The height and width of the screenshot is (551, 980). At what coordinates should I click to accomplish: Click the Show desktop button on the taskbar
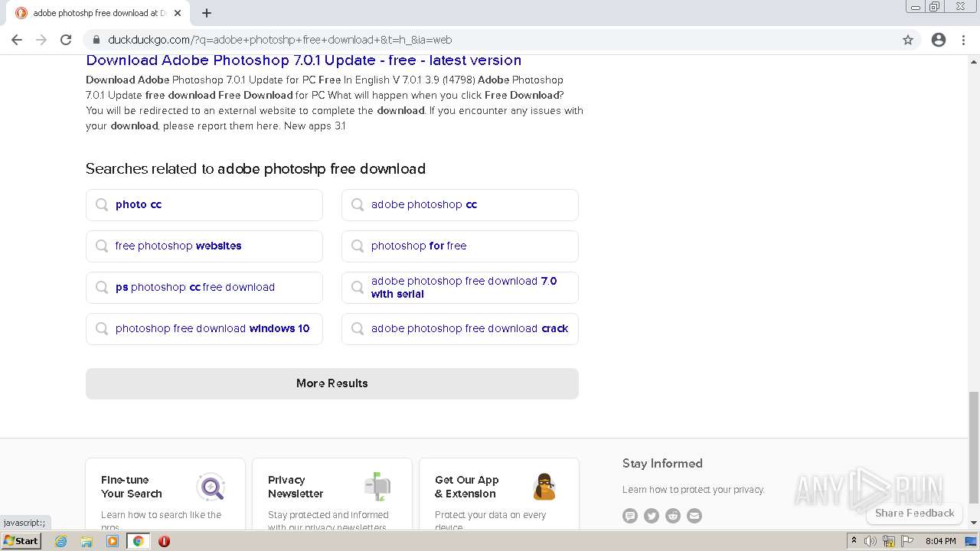click(971, 541)
